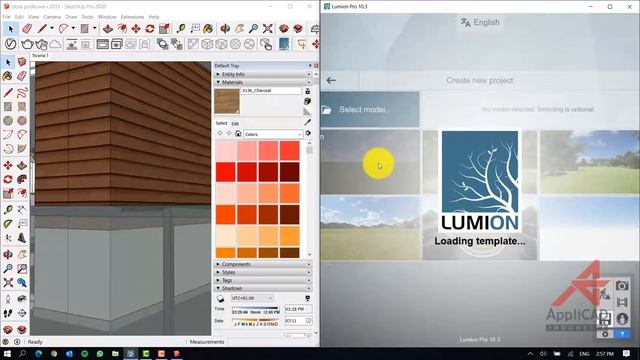Collapse the Materials panel
The image size is (640, 360).
pos(263,82)
